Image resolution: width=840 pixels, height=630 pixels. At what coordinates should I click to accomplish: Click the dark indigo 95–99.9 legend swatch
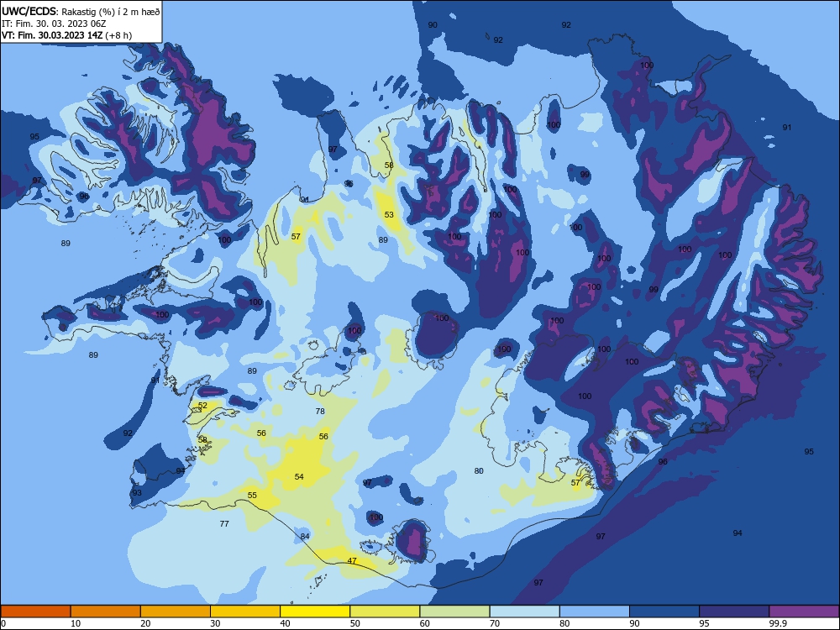734,612
